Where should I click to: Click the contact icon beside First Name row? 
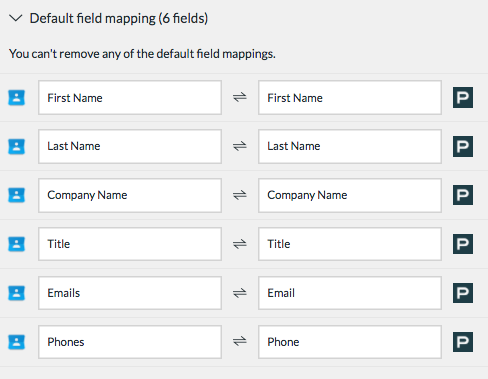click(x=16, y=98)
